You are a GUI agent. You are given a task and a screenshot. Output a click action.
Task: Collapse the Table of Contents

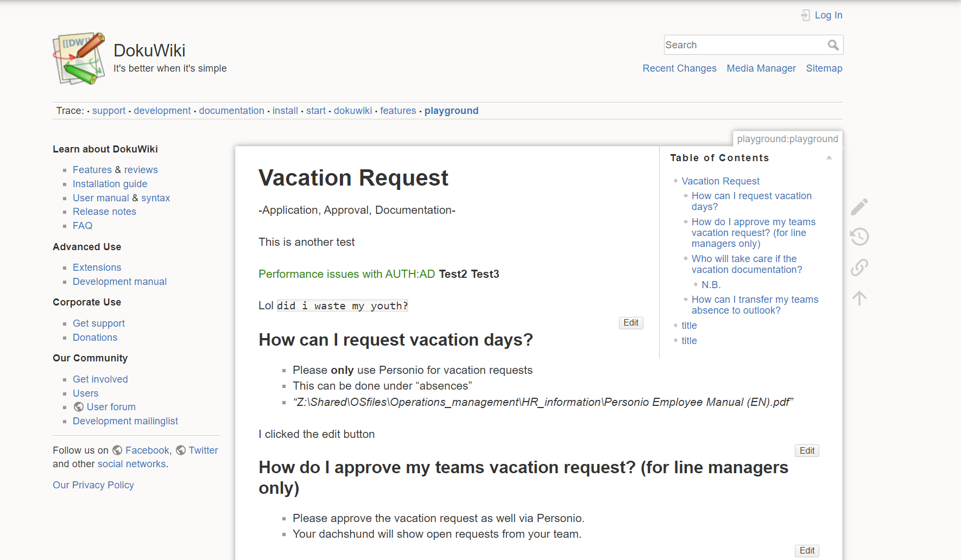[829, 158]
